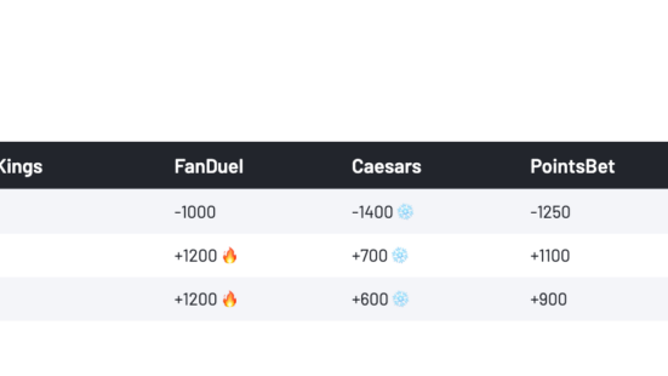
Task: Click the fire icon in the +700 row
Action: click(x=230, y=255)
